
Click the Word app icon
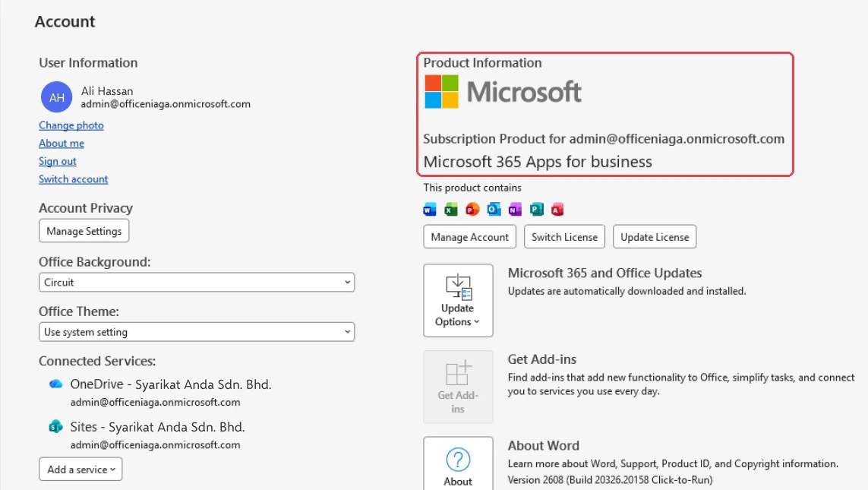tap(430, 209)
